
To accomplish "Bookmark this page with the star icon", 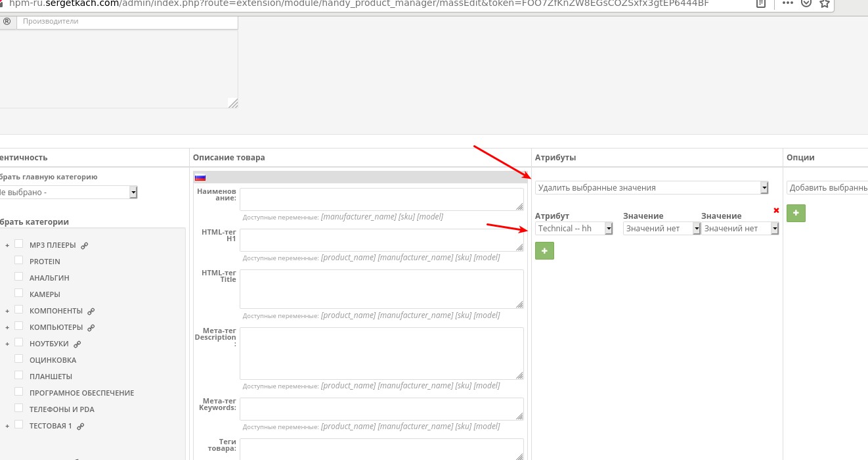I will (824, 3).
